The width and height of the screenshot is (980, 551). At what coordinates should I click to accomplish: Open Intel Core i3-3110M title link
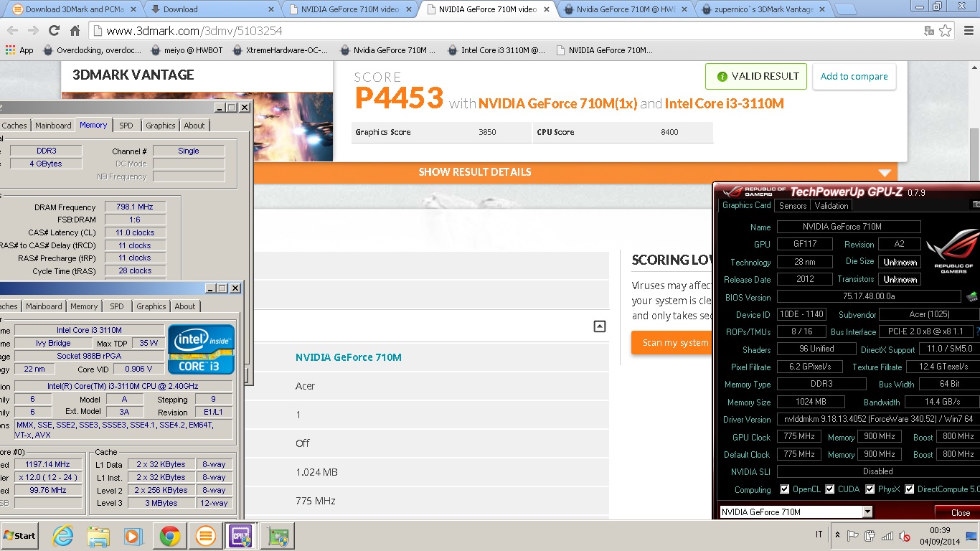click(x=725, y=103)
